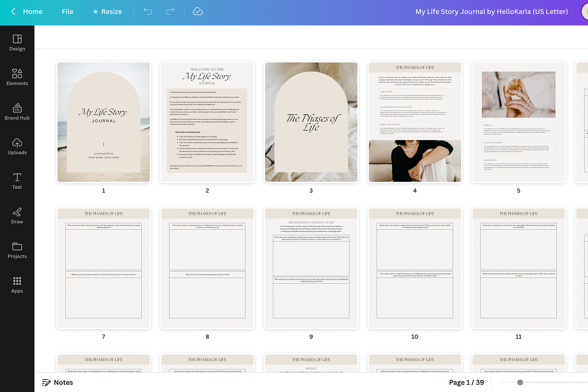Open the Apps panel
Screen dimensions: 588x392
click(17, 285)
